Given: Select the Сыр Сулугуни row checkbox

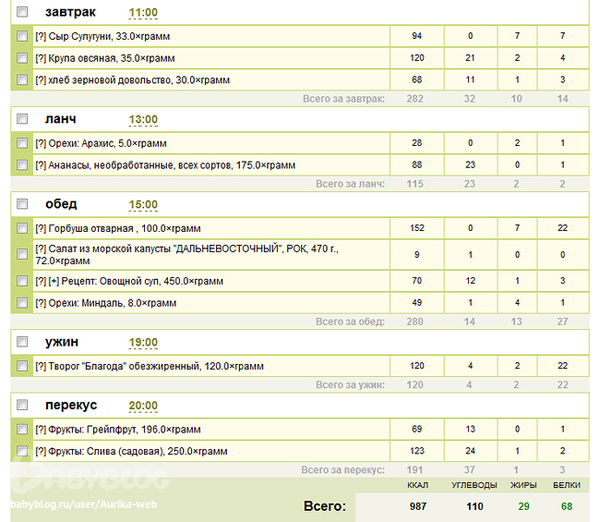Looking at the screenshot, I should click(22, 36).
